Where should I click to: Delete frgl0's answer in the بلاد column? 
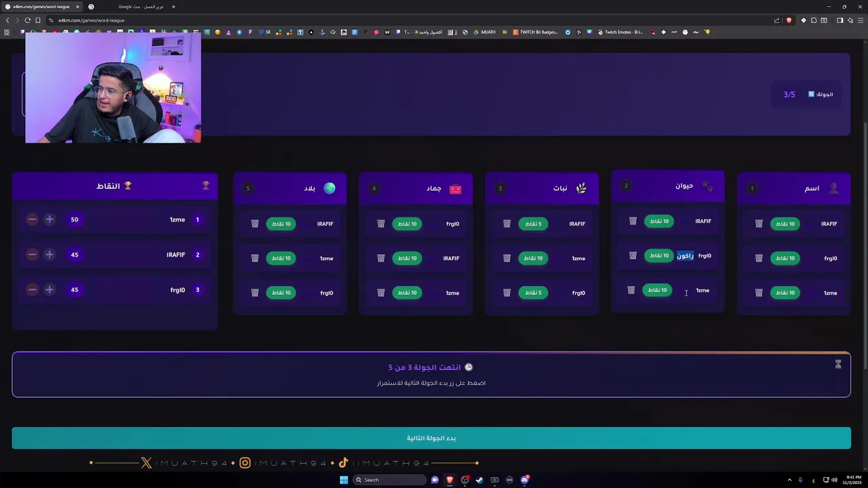pyautogui.click(x=255, y=293)
